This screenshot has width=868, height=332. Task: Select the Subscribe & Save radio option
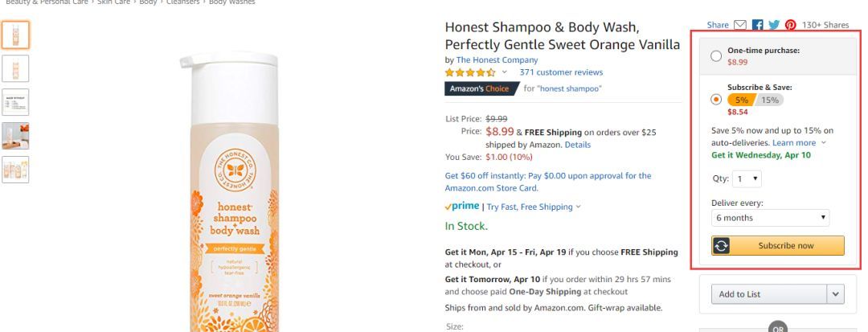tap(716, 100)
